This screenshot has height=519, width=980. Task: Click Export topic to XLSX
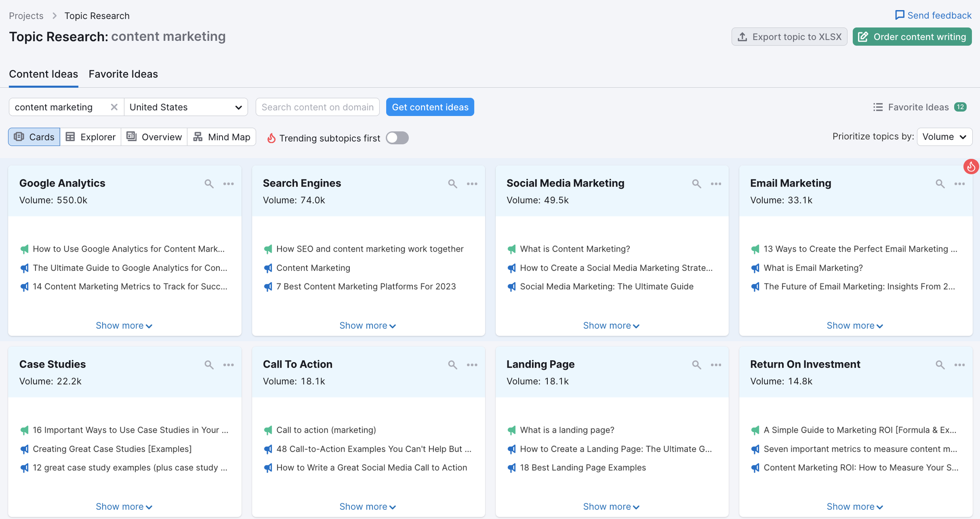(x=789, y=36)
